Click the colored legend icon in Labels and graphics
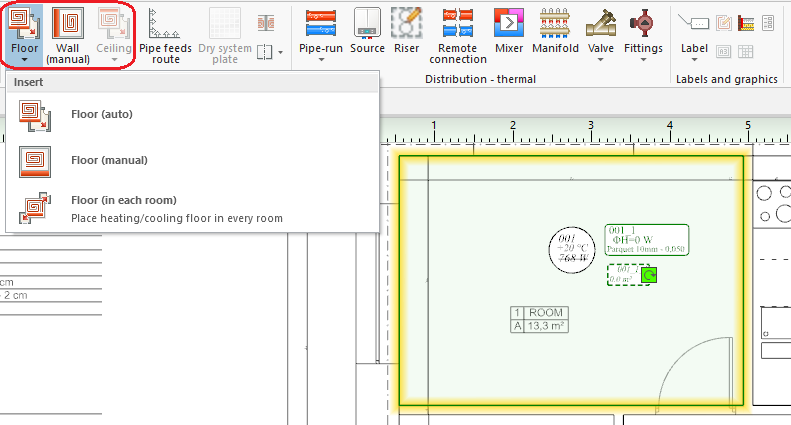This screenshot has width=791, height=425. pyautogui.click(x=745, y=22)
